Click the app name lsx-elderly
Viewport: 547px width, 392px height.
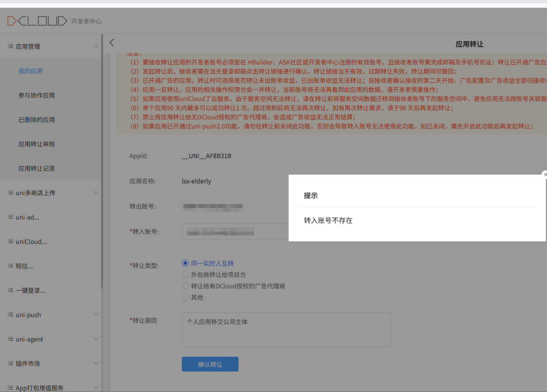(196, 181)
